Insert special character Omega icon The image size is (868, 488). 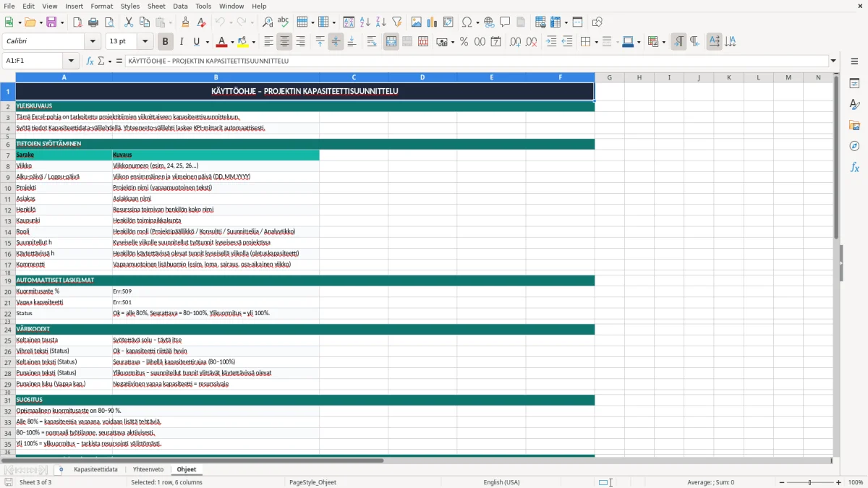pyautogui.click(x=467, y=22)
